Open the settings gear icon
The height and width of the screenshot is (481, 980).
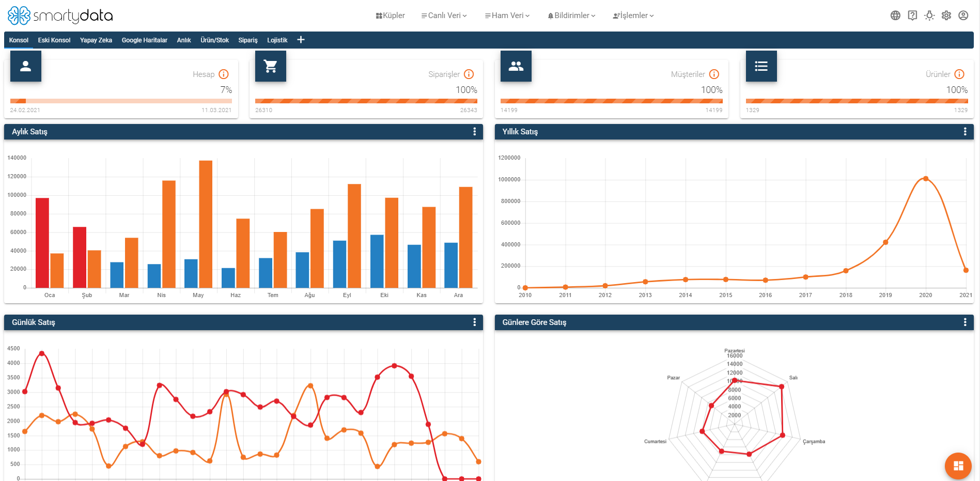coord(946,15)
